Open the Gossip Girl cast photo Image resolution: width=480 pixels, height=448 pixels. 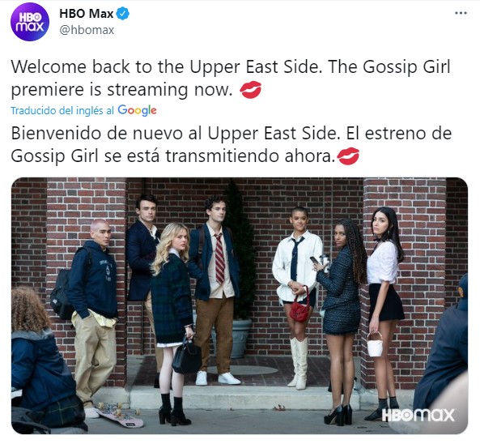tap(240, 305)
